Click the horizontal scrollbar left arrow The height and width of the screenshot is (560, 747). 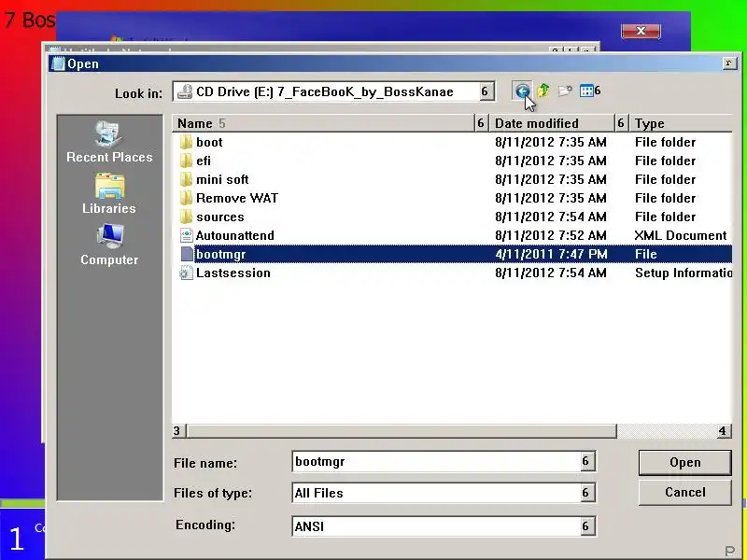tap(179, 431)
